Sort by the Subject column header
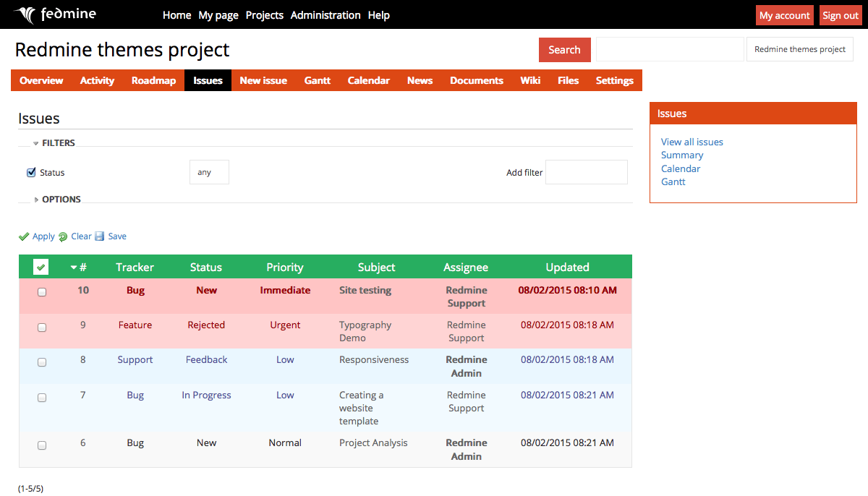 tap(377, 268)
